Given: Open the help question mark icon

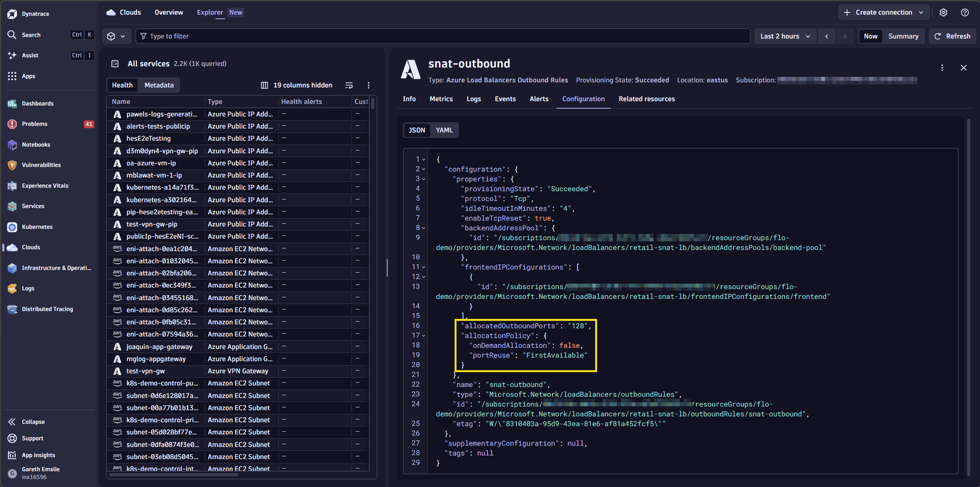Looking at the screenshot, I should 965,12.
